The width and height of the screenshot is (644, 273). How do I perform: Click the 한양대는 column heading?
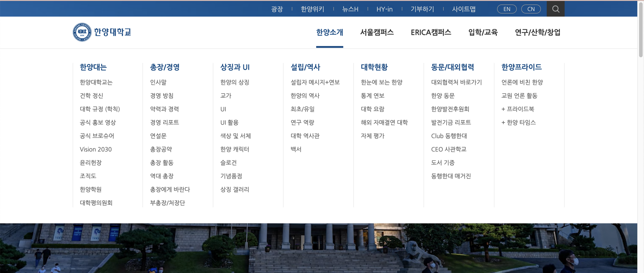[93, 67]
